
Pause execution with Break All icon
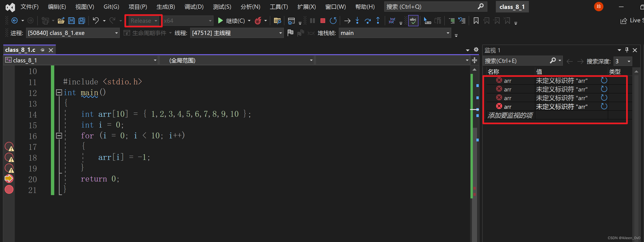[312, 21]
